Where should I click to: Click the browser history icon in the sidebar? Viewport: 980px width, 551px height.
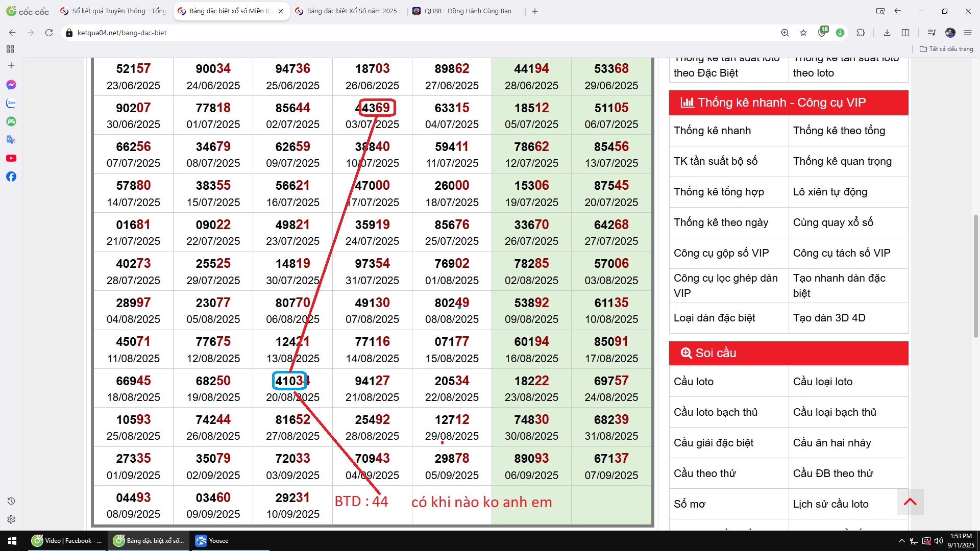pyautogui.click(x=11, y=501)
